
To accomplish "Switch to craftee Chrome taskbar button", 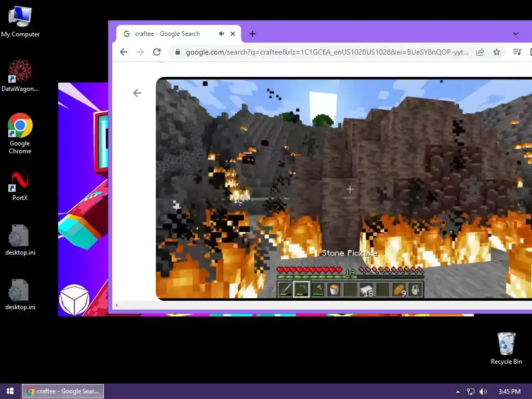I will 63,391.
